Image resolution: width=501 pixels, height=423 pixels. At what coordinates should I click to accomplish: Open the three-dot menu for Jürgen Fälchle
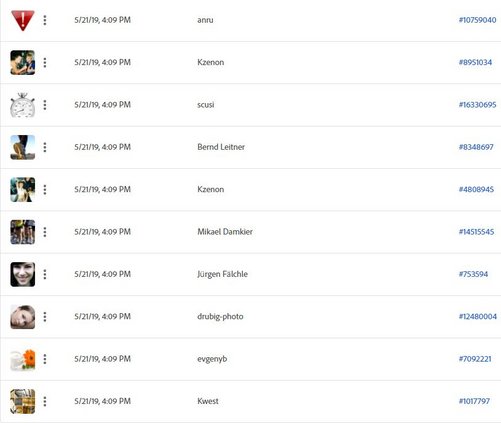[x=45, y=274]
